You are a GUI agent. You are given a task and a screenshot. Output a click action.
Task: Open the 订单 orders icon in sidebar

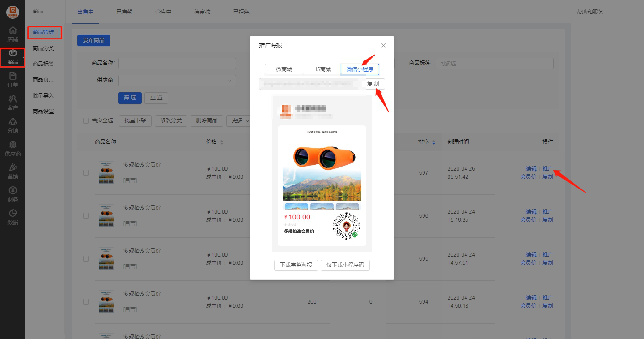[13, 76]
